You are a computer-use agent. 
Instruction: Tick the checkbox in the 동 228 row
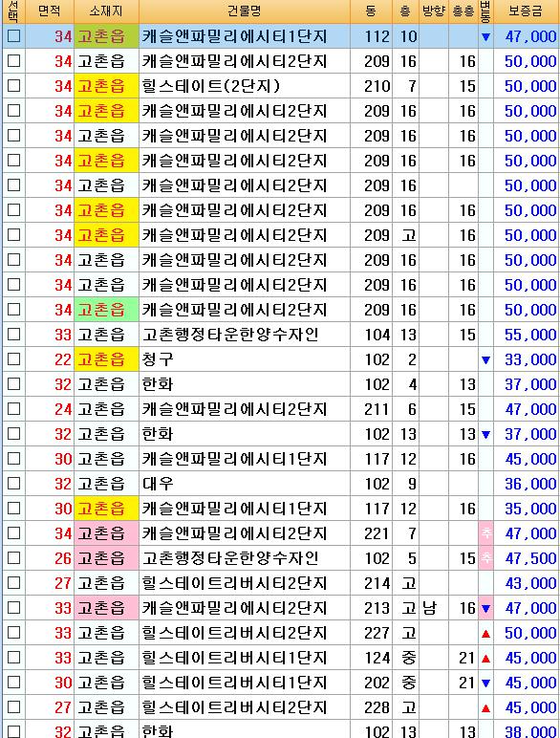14,707
